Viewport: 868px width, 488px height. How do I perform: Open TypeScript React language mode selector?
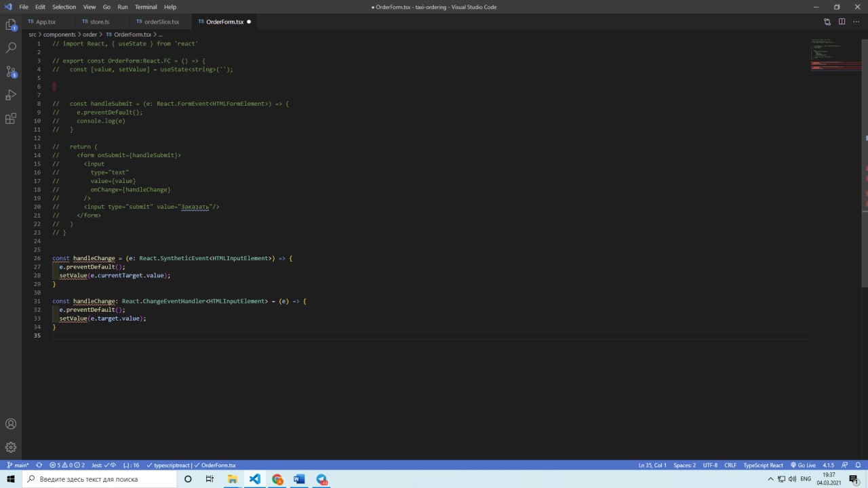tap(763, 466)
